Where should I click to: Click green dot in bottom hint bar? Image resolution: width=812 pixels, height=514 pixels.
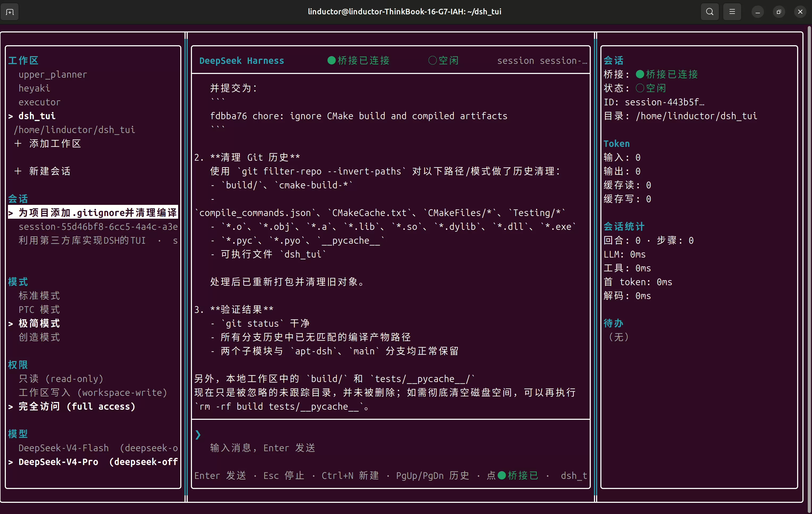coord(502,475)
